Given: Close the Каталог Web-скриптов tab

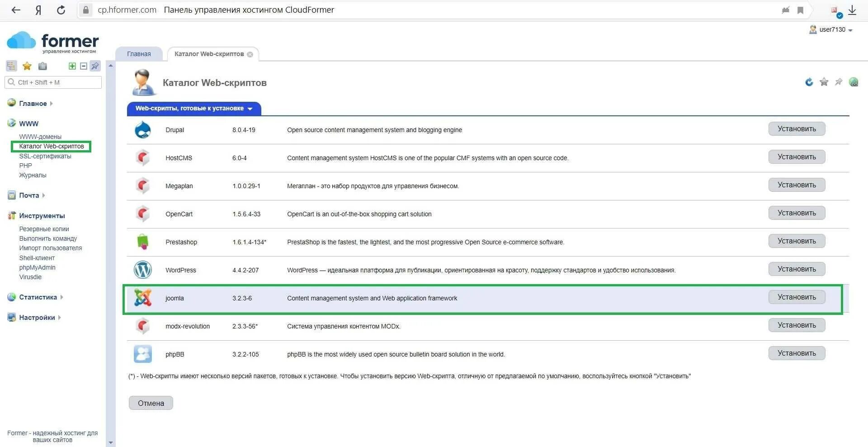Looking at the screenshot, I should [x=250, y=54].
